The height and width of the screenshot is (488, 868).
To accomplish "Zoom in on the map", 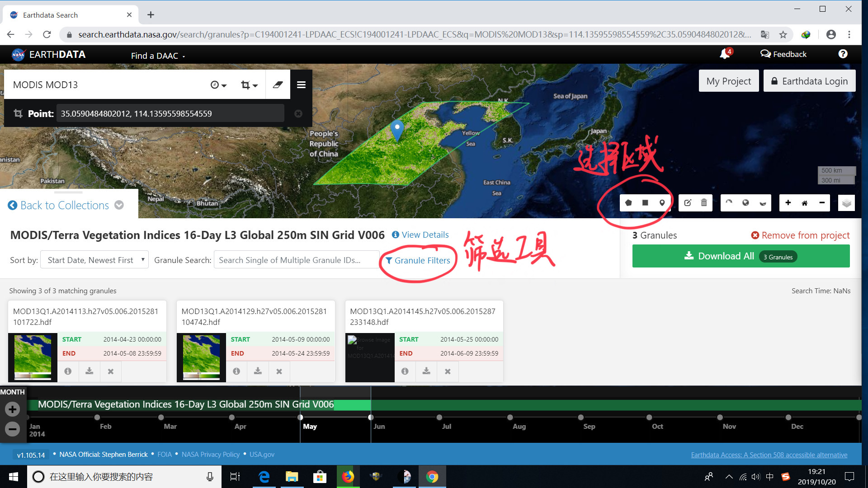I will point(788,203).
